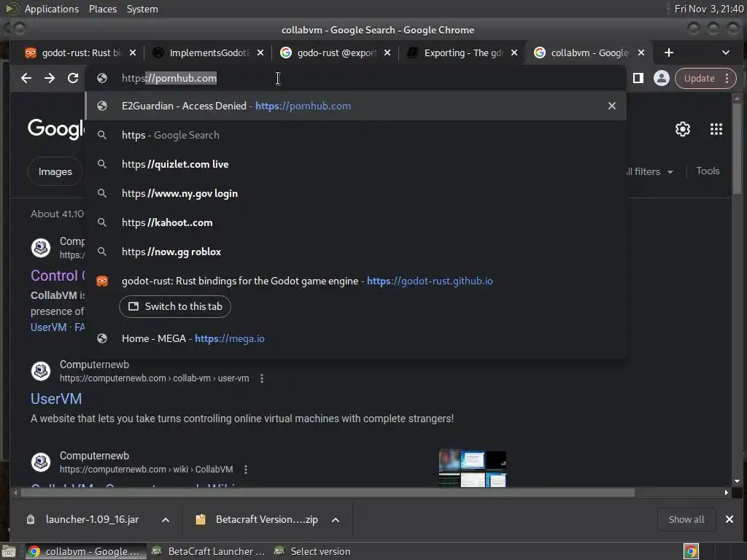Open the Applications menu

coord(52,9)
